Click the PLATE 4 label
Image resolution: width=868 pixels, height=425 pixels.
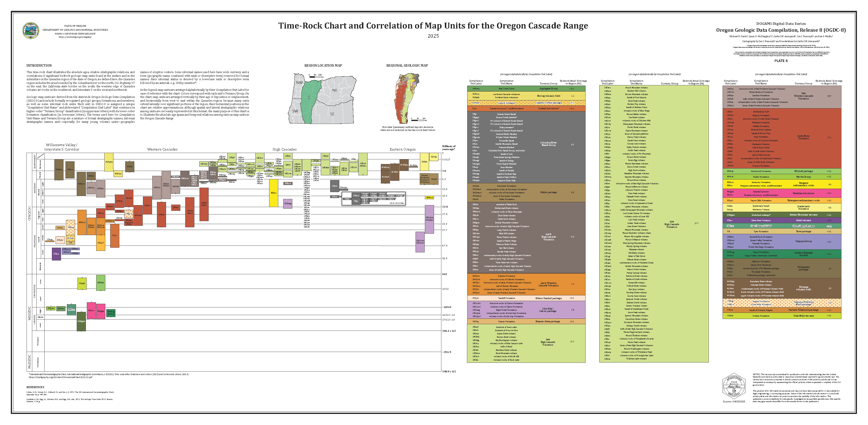click(x=781, y=61)
